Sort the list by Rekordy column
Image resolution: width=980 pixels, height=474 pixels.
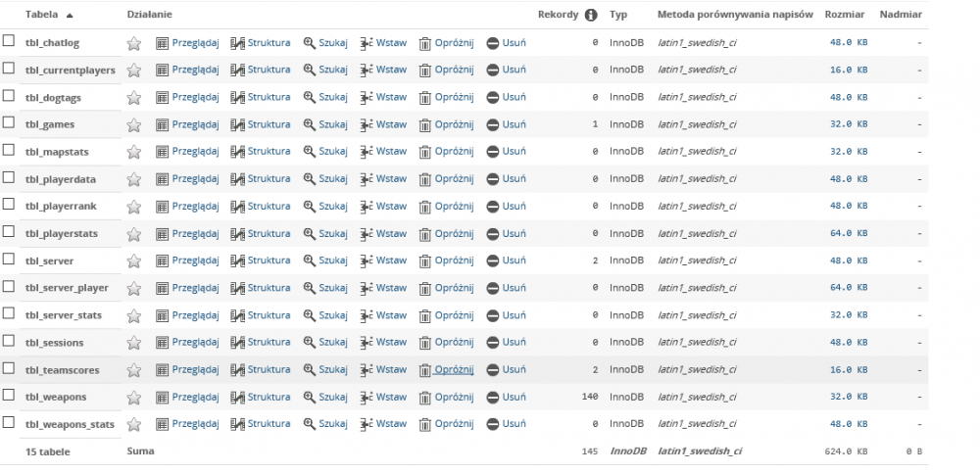[558, 16]
